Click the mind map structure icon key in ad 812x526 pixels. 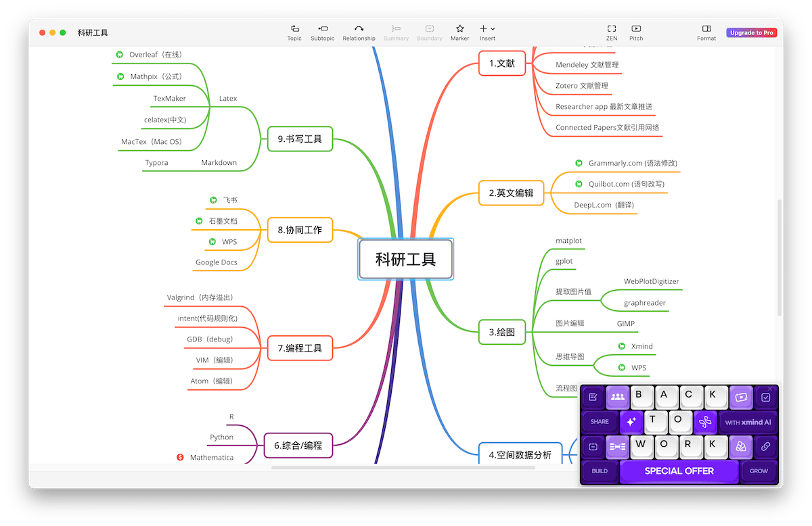coord(617,446)
